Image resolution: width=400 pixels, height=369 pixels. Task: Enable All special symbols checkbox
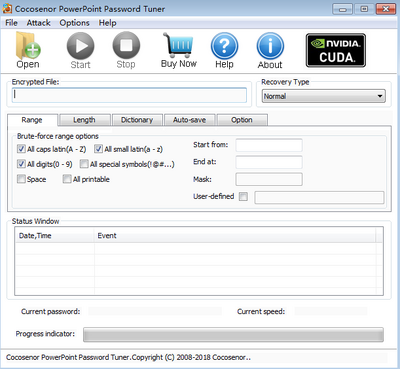click(x=84, y=164)
